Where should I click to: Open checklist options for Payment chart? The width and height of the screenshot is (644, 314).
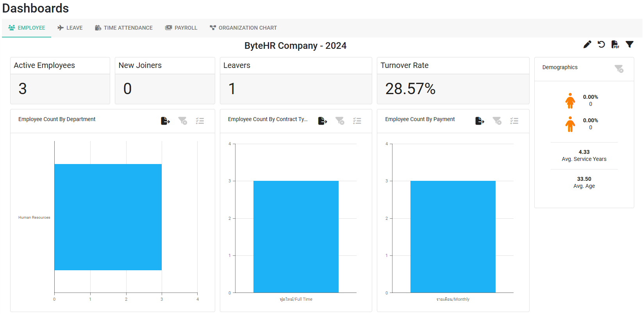click(514, 121)
